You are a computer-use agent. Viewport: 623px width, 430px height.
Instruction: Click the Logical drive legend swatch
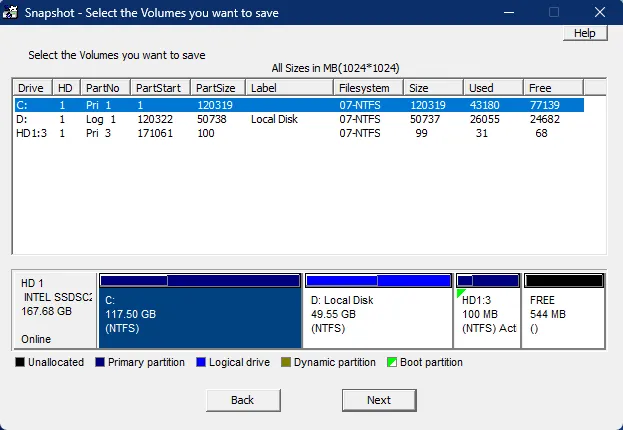tap(201, 362)
